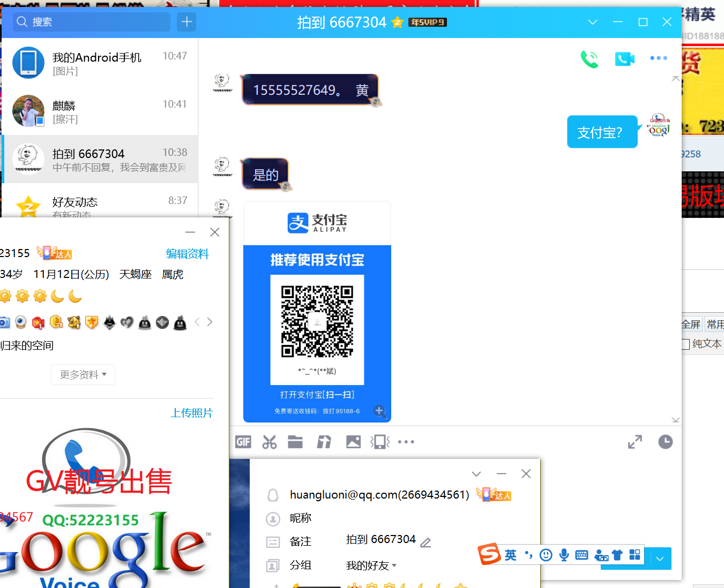The height and width of the screenshot is (588, 724).
Task: Click the 达人 badge in profile panel
Action: click(x=54, y=253)
